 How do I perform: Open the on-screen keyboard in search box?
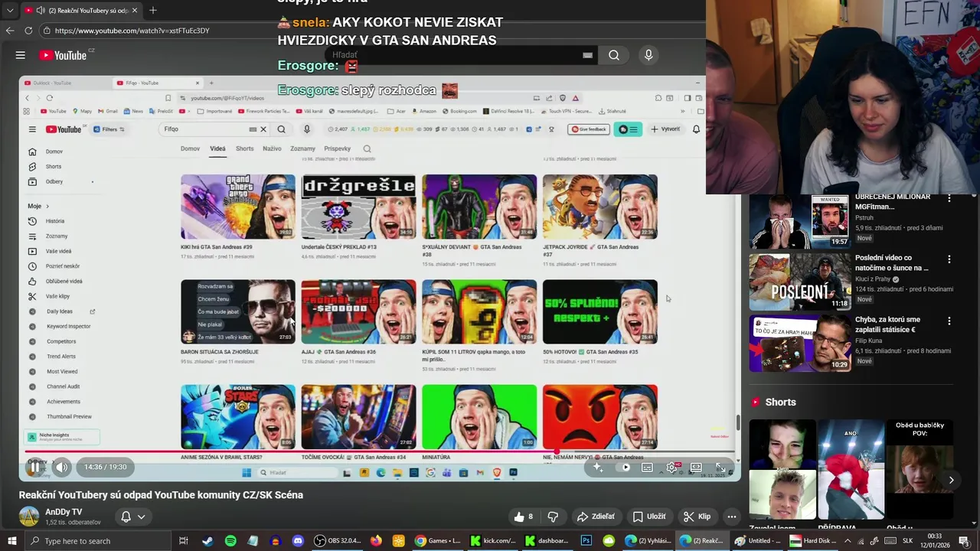[x=587, y=55]
